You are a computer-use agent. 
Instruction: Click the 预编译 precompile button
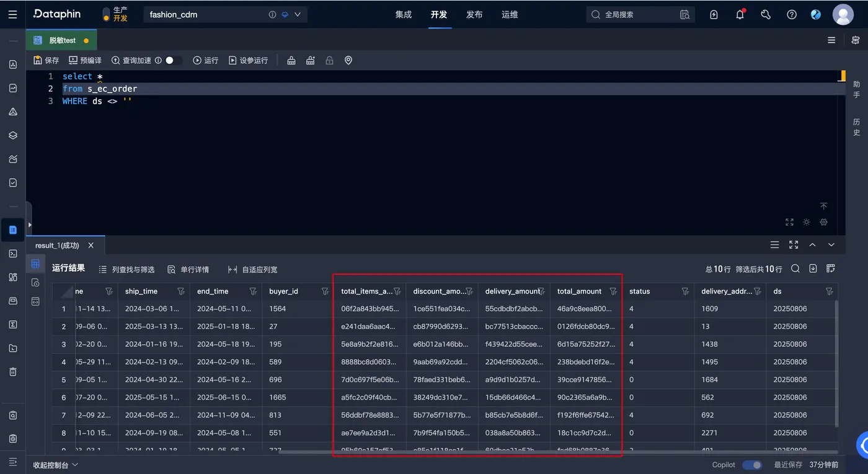pyautogui.click(x=86, y=60)
